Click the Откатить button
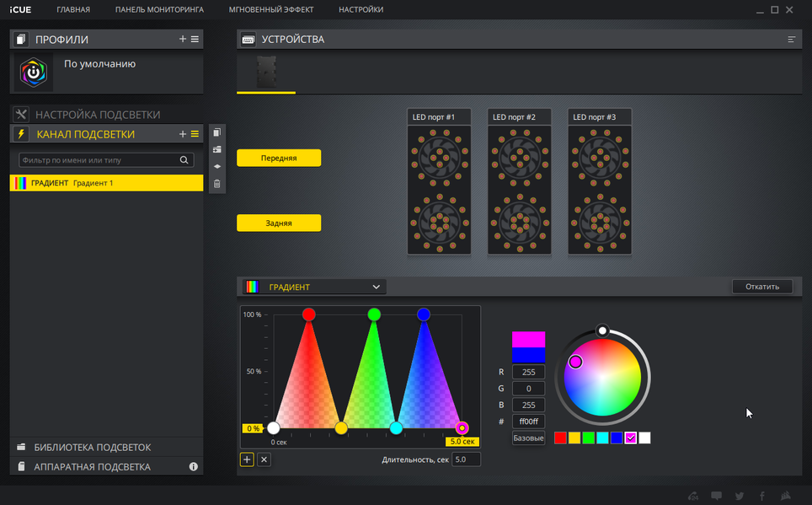 coord(762,286)
